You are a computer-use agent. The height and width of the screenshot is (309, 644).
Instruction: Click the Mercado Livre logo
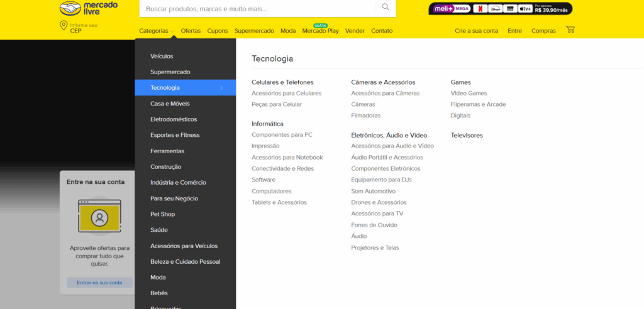pyautogui.click(x=88, y=9)
